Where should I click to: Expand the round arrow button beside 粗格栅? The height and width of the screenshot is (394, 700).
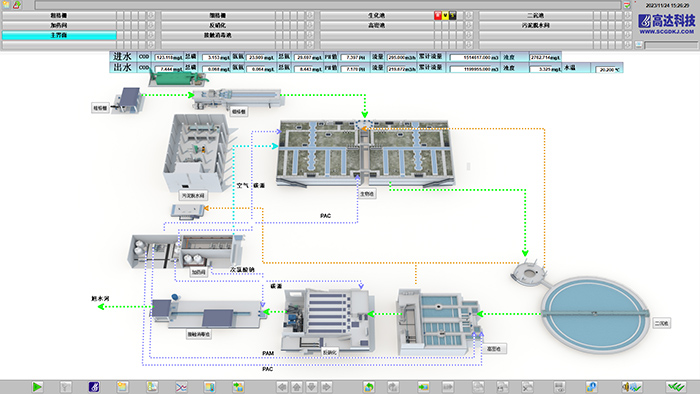(x=151, y=16)
